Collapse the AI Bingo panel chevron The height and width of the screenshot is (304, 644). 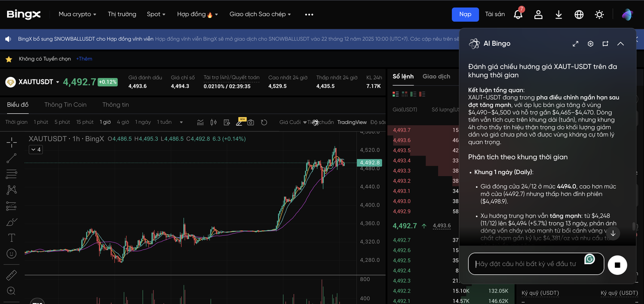coord(620,44)
